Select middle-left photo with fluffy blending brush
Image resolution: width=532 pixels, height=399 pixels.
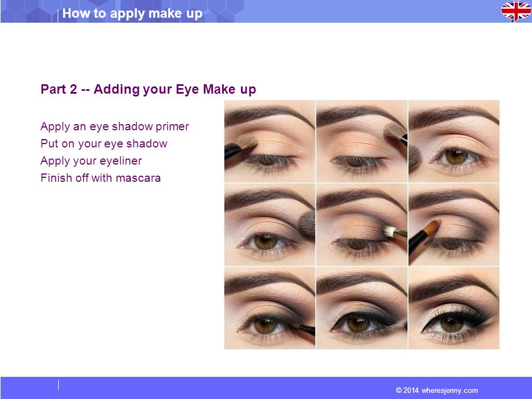point(270,224)
